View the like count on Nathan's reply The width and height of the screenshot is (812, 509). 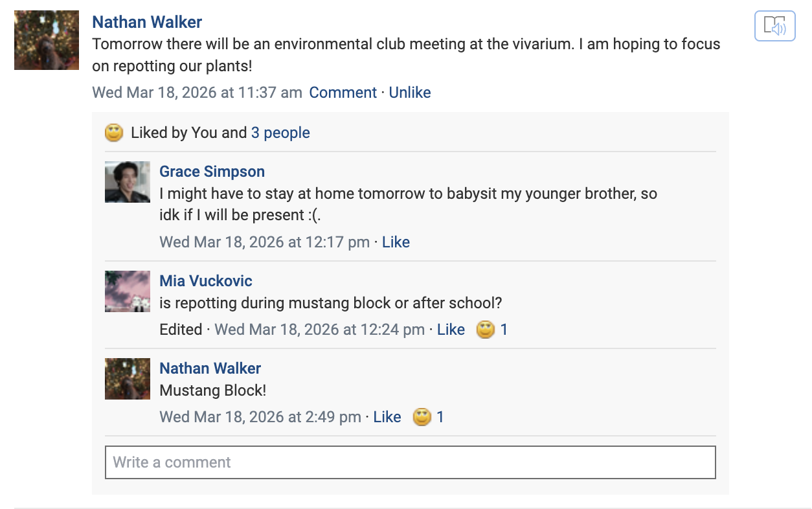coord(440,417)
